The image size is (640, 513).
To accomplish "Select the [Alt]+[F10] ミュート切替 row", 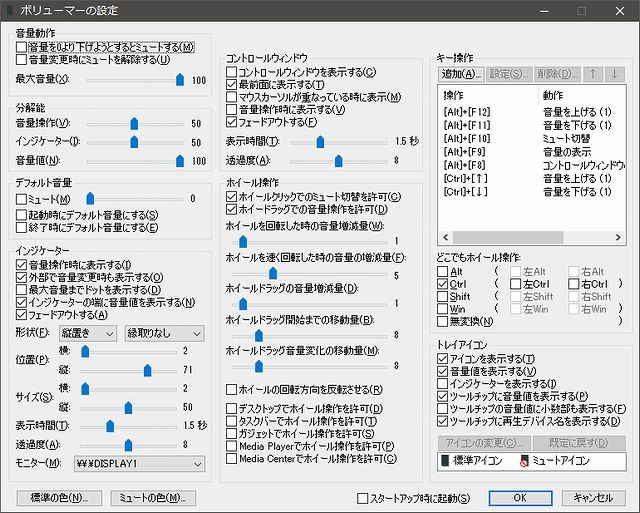I will [528, 137].
